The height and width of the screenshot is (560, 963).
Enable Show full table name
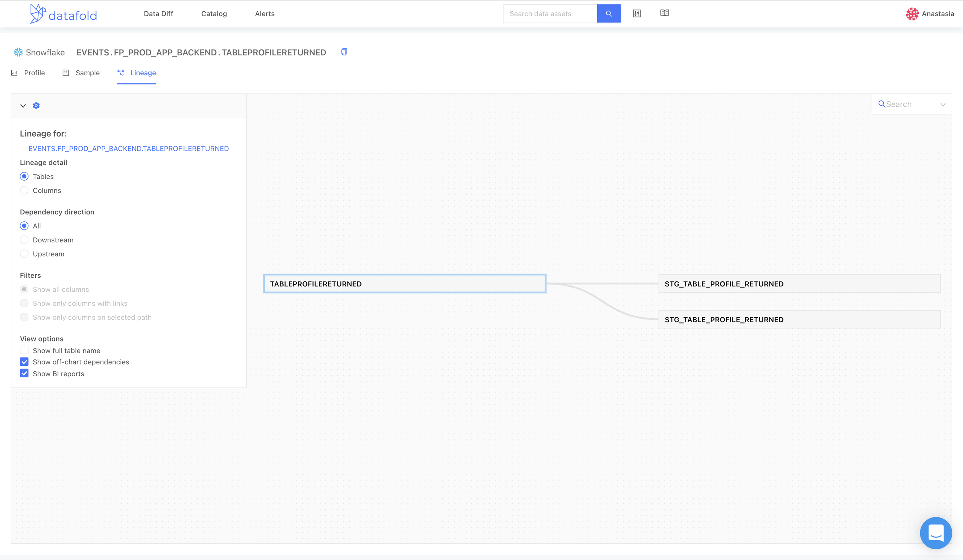(x=24, y=350)
